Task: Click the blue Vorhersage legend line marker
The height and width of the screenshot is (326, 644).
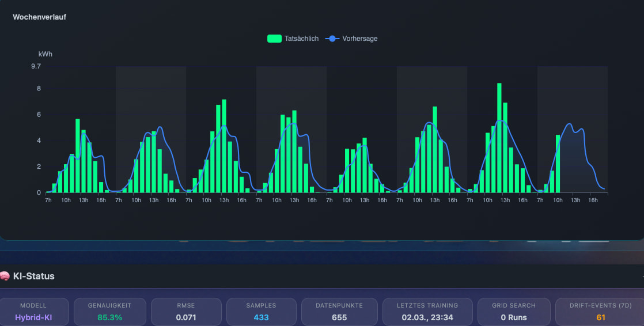Action: click(x=332, y=39)
